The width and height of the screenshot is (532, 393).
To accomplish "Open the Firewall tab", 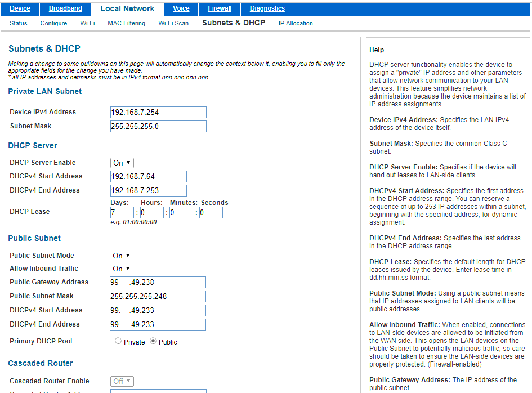I will pos(219,8).
